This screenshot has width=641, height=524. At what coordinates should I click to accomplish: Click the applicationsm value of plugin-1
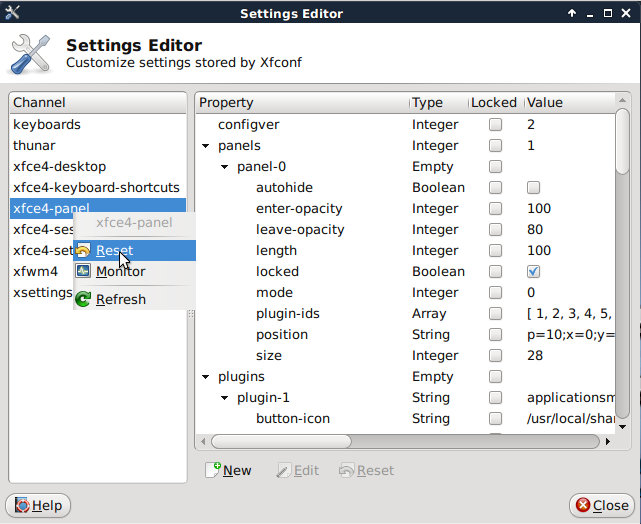(571, 398)
